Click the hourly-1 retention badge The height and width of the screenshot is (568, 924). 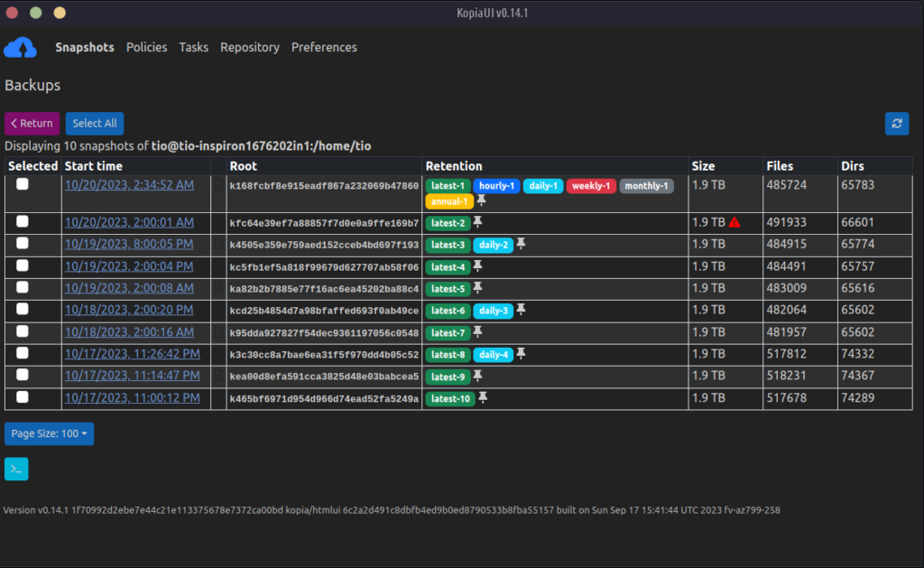[x=496, y=186]
